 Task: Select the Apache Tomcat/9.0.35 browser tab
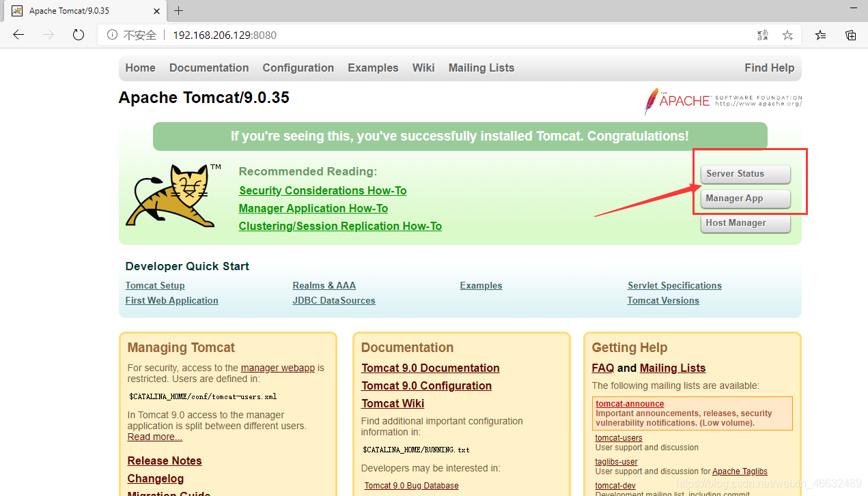(86, 11)
